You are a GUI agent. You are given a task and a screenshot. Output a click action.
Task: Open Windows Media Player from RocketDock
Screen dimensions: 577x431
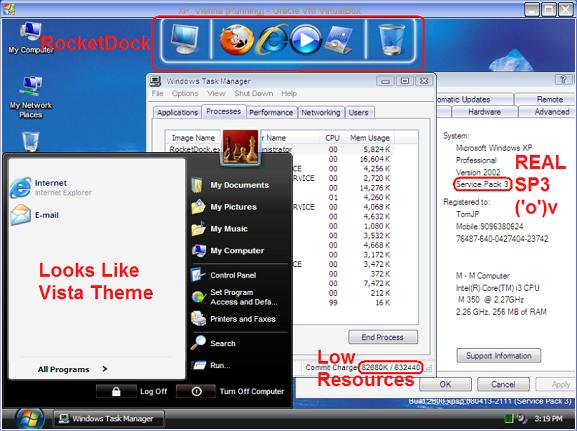[306, 39]
